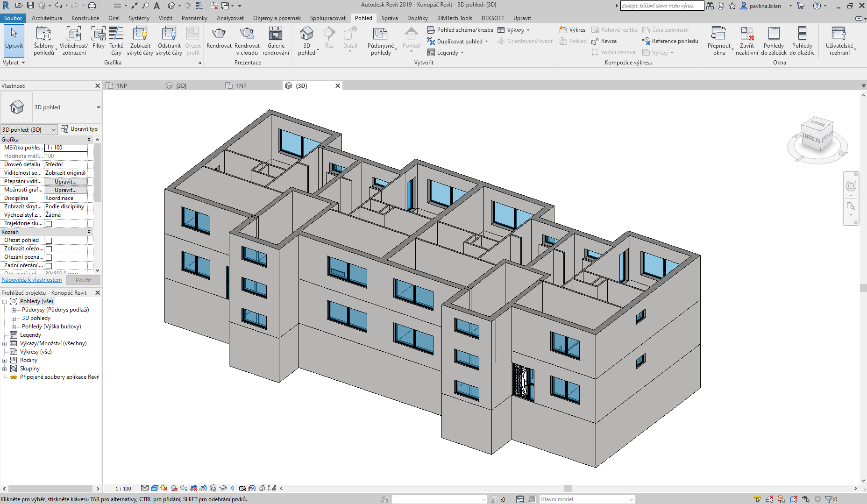Toggle the Trajektorie slunce checkbox
The width and height of the screenshot is (867, 504).
coord(49,224)
